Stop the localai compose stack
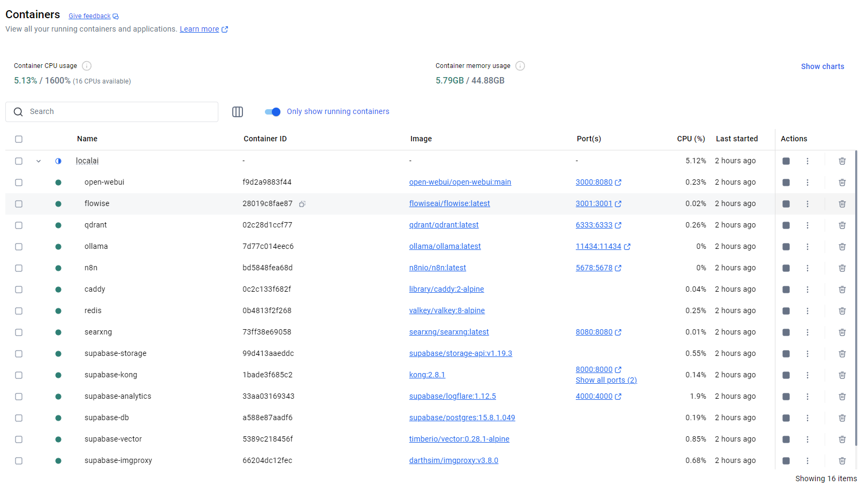Screen dimensions: 868x486 pyautogui.click(x=786, y=161)
